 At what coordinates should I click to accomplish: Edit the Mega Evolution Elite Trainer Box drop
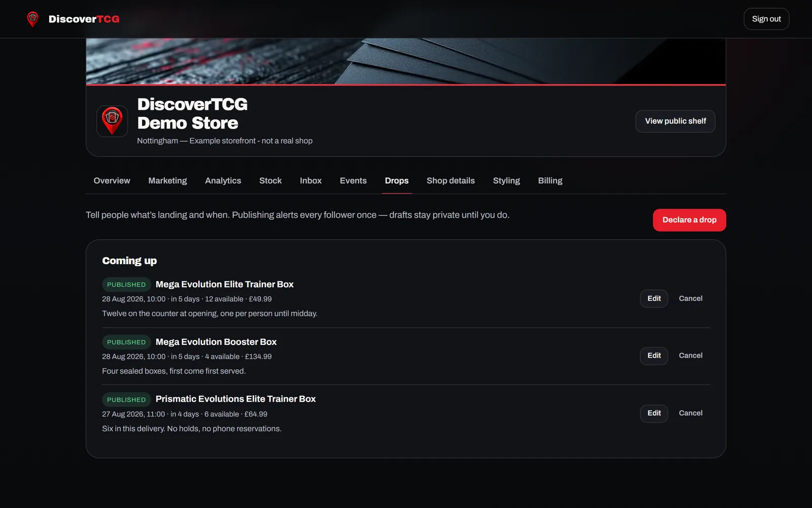(654, 299)
